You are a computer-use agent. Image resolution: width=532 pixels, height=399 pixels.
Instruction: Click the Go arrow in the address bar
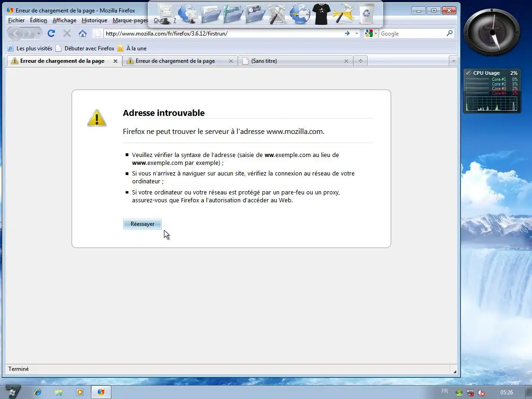(347, 33)
